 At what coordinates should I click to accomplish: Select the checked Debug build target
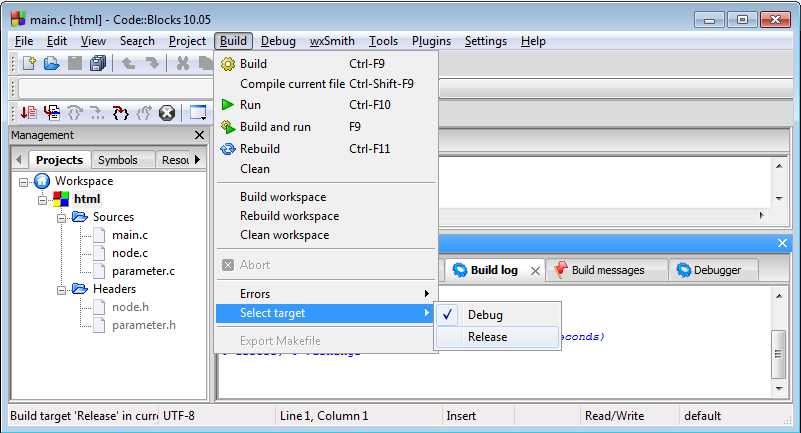[x=485, y=314]
